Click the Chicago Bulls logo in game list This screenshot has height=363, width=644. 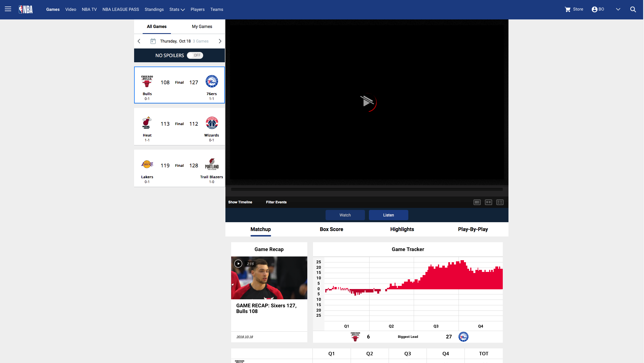pos(147,81)
